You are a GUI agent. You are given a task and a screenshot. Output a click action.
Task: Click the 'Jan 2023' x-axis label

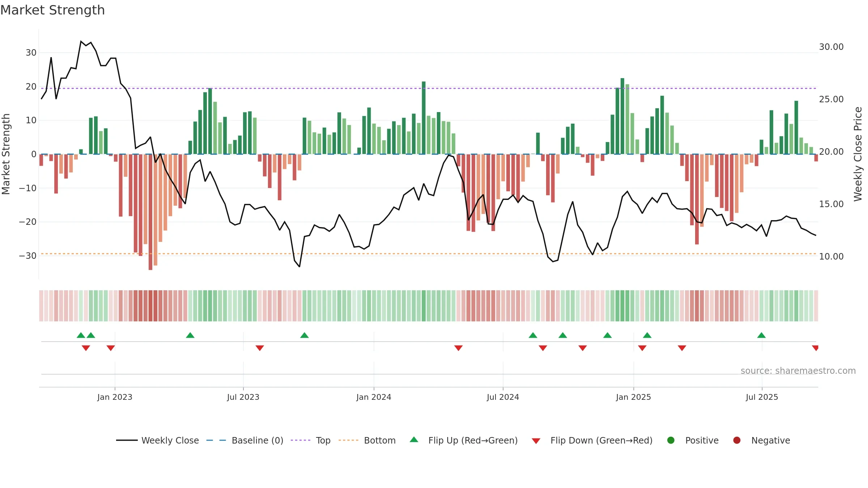tap(115, 397)
